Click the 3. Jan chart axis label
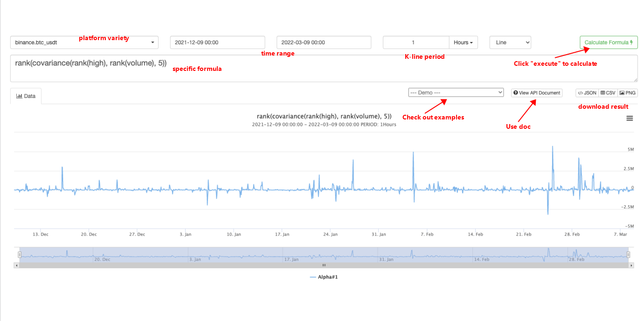The width and height of the screenshot is (644, 321). [185, 234]
